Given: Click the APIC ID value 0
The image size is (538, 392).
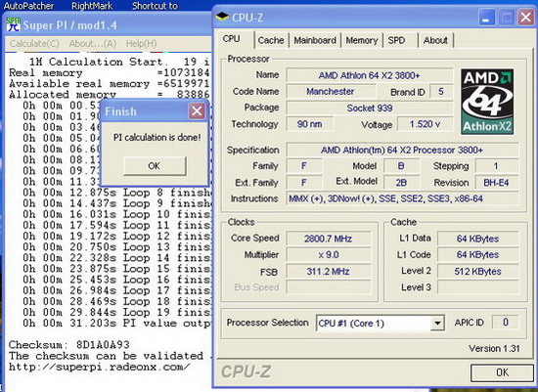Looking at the screenshot, I should (x=505, y=322).
